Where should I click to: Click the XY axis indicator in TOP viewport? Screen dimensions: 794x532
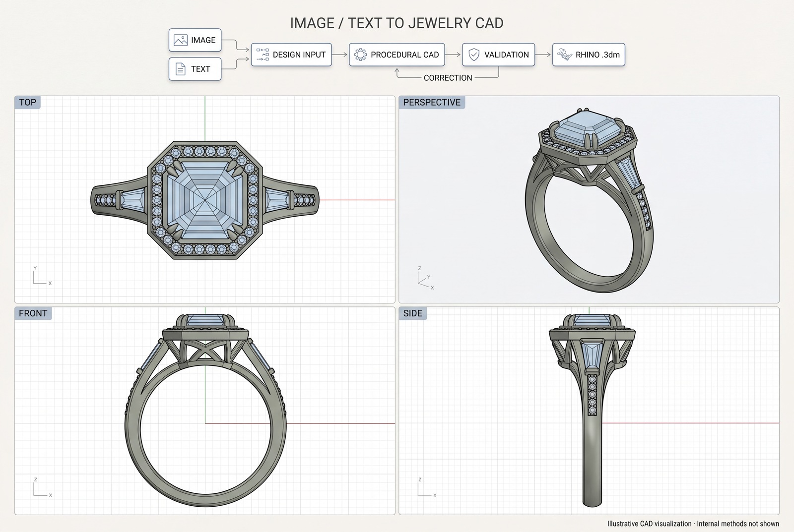click(x=42, y=276)
